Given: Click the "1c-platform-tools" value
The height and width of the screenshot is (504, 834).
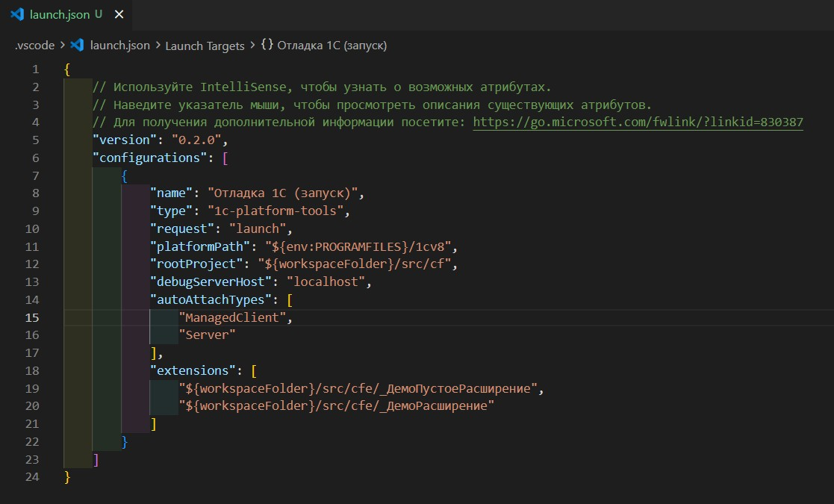Looking at the screenshot, I should 275,211.
